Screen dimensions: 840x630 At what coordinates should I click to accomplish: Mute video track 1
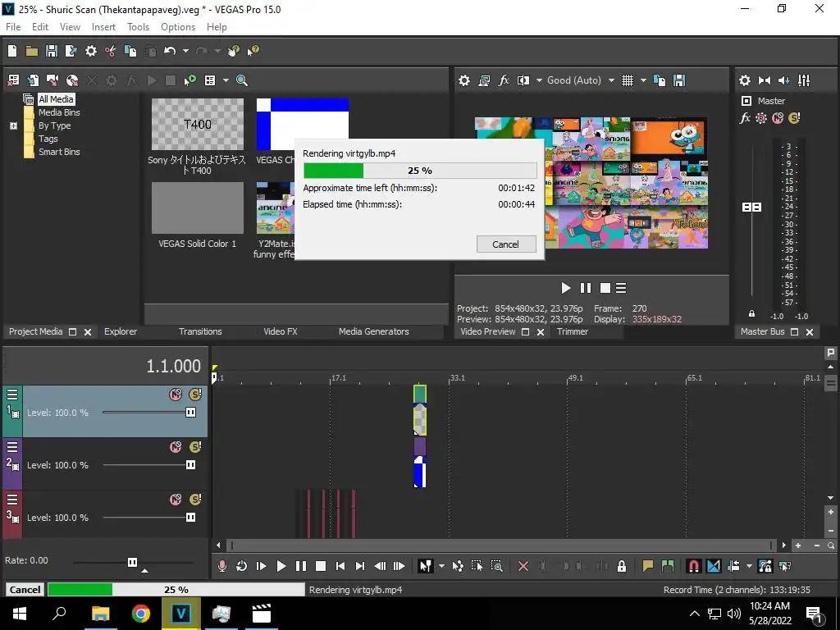coord(176,395)
